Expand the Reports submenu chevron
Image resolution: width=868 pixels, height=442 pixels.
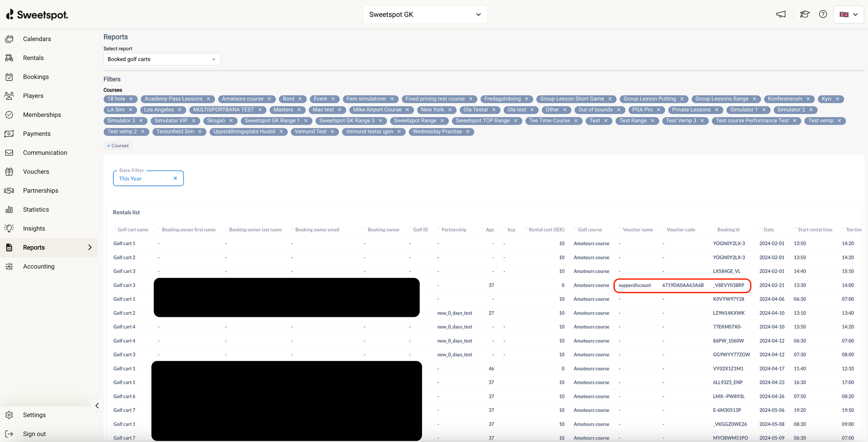[90, 247]
